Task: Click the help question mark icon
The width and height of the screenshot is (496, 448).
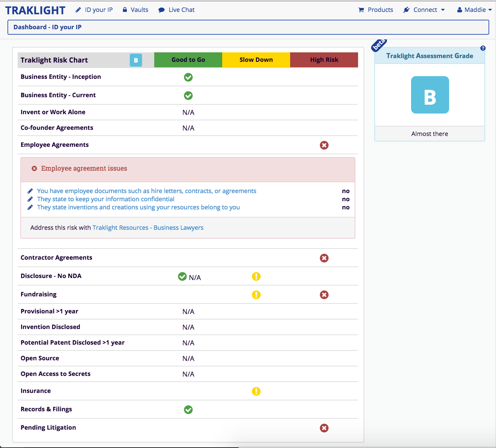Action: click(x=483, y=48)
